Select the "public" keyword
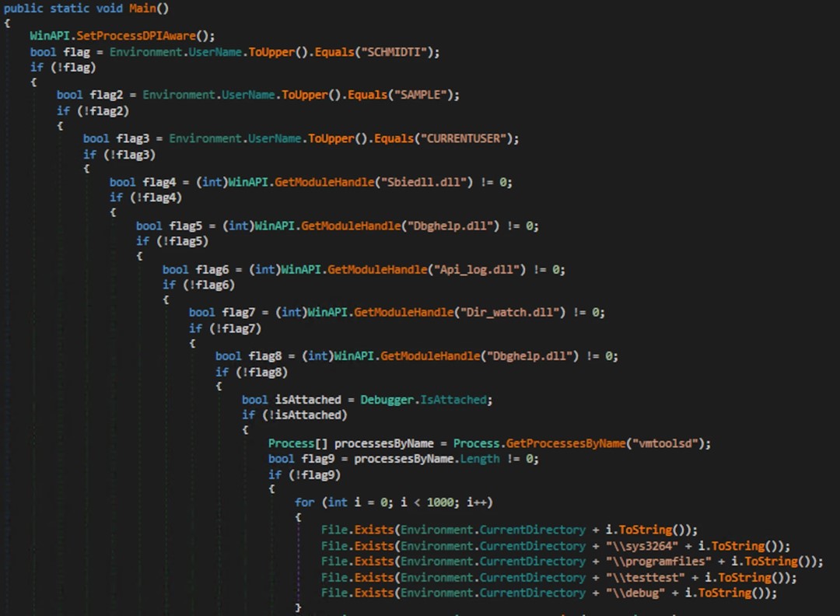840x616 pixels. [x=23, y=8]
